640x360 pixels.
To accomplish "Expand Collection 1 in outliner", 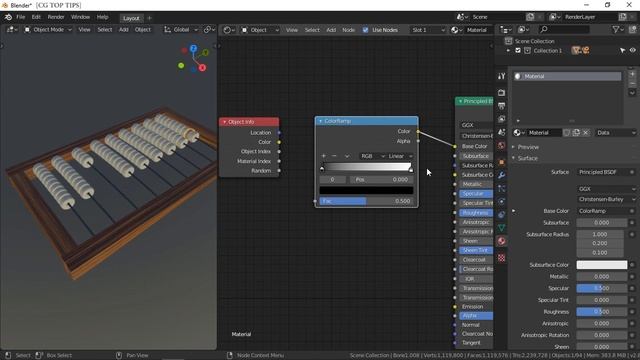I will point(509,51).
